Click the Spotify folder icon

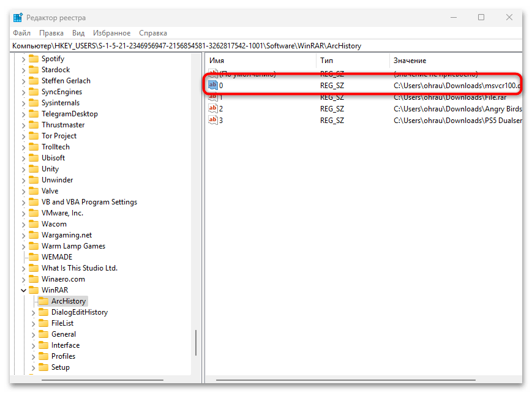(x=34, y=59)
